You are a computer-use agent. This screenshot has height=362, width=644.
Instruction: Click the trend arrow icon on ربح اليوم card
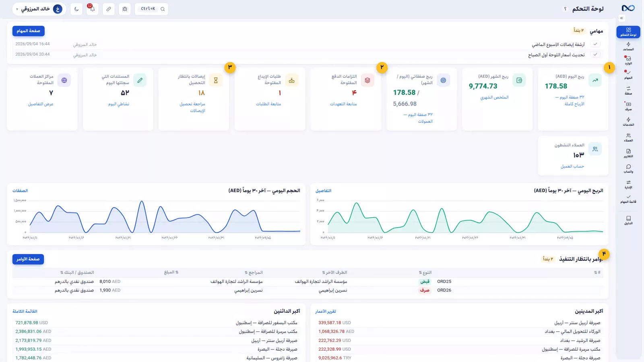[x=595, y=80]
